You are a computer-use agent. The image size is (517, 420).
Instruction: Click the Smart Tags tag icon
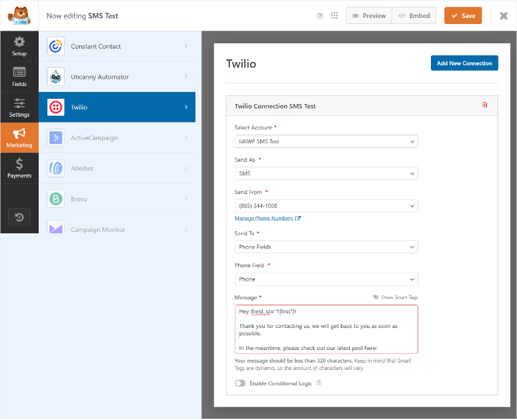point(376,297)
